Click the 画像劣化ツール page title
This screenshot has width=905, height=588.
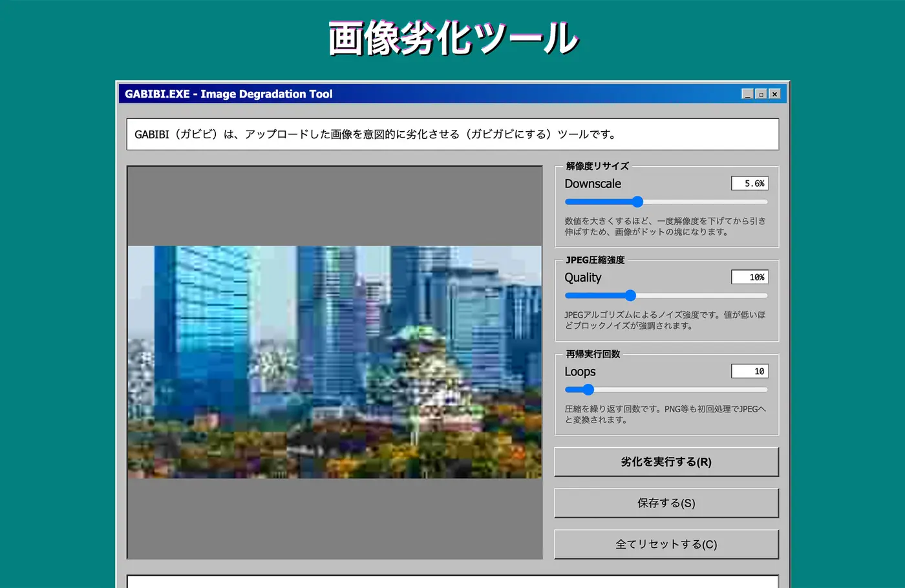451,38
